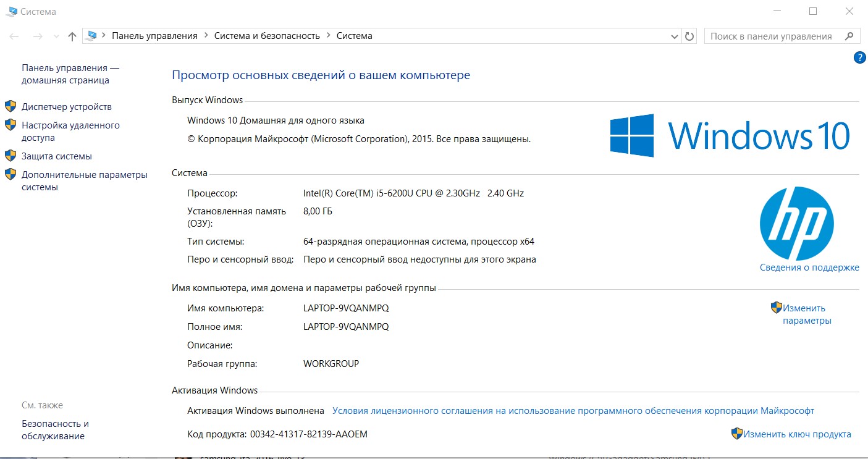The width and height of the screenshot is (868, 459).
Task: Open help with blue question mark
Action: pos(859,57)
